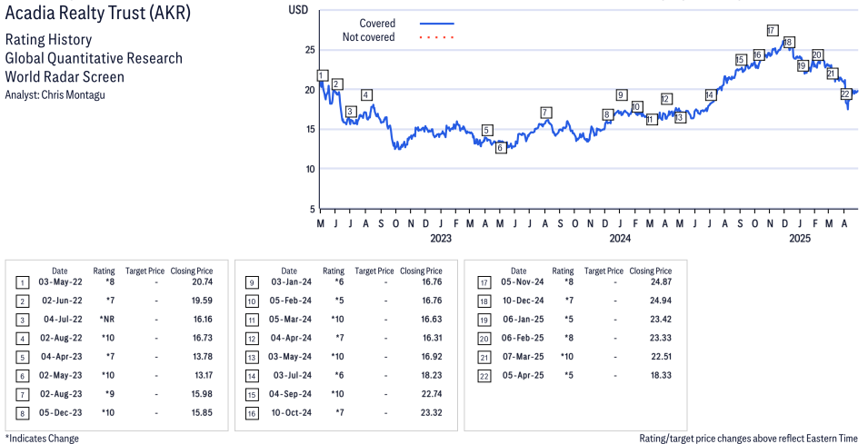Viewport: 868px width, 444px height.
Task: Click chart marker 12 on the price chart
Action: [666, 99]
